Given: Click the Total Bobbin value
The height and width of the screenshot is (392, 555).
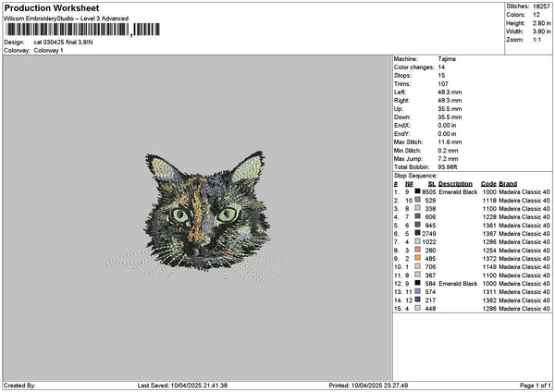Looking at the screenshot, I should (449, 166).
